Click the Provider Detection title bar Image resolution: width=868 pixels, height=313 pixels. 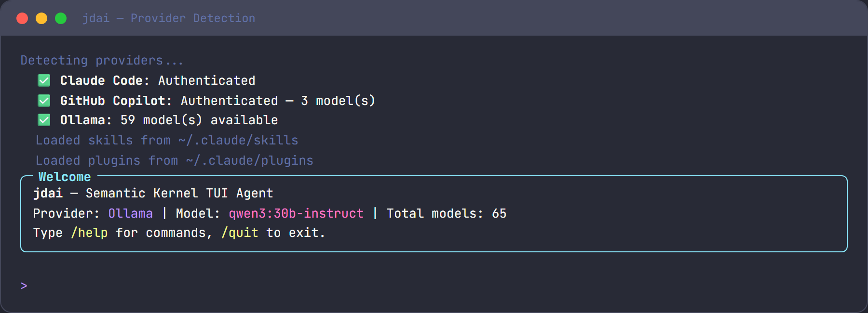[x=168, y=18]
